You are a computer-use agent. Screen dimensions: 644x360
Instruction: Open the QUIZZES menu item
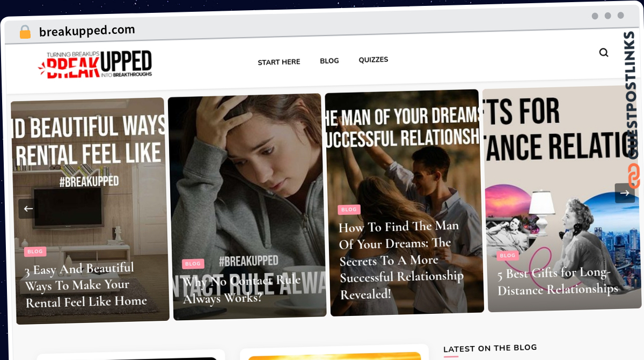tap(374, 60)
